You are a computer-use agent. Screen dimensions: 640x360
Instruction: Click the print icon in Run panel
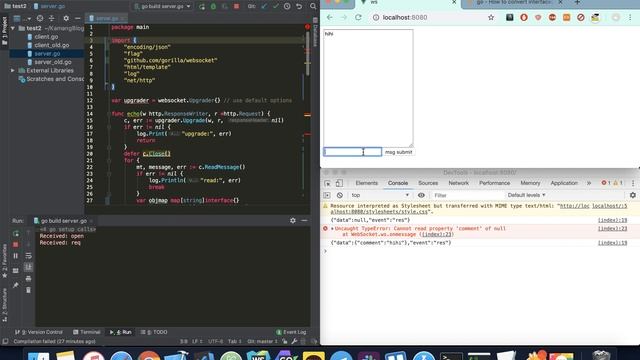28,279
